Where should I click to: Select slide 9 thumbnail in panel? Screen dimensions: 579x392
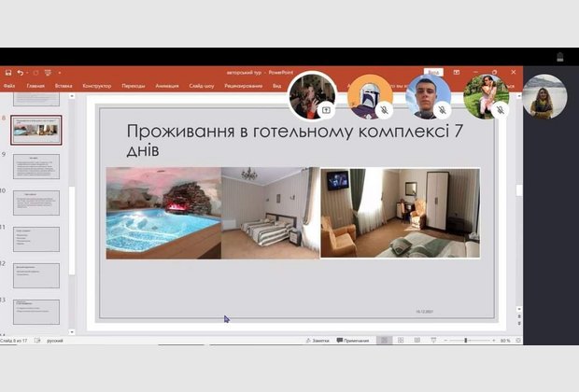tap(36, 167)
